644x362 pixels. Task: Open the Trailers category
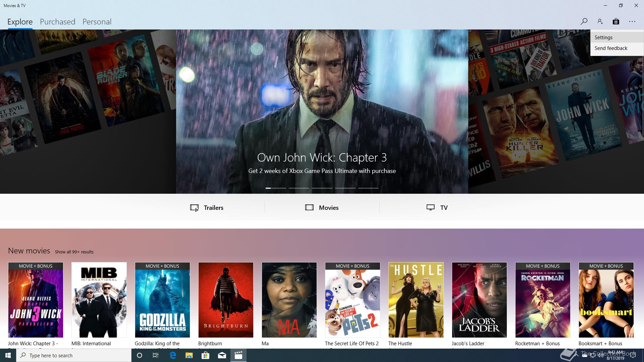[207, 207]
